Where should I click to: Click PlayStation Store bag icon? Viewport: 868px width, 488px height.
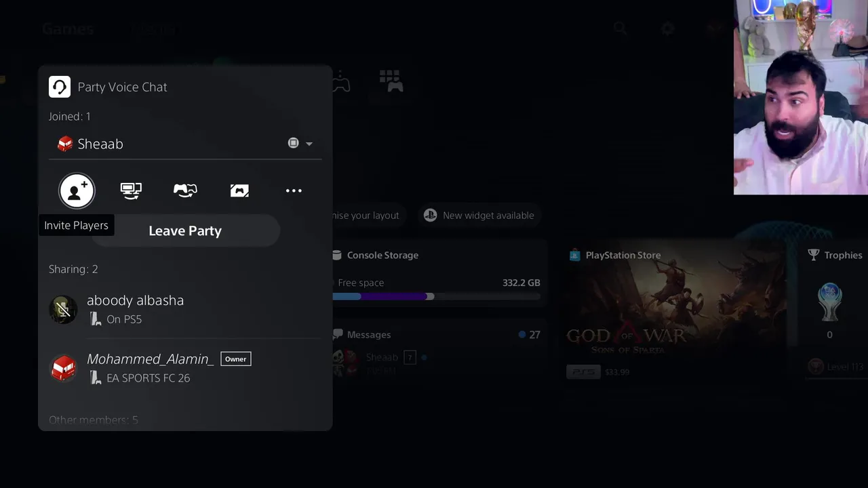(574, 256)
